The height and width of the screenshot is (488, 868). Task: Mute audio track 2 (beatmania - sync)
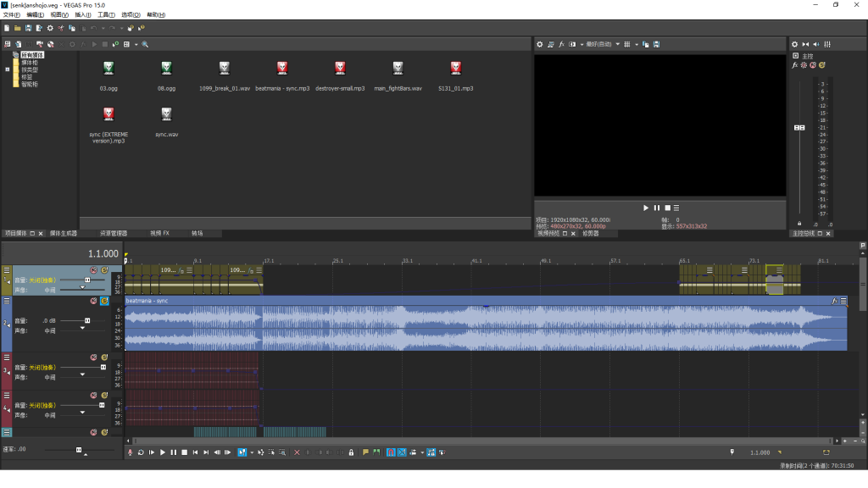point(93,301)
